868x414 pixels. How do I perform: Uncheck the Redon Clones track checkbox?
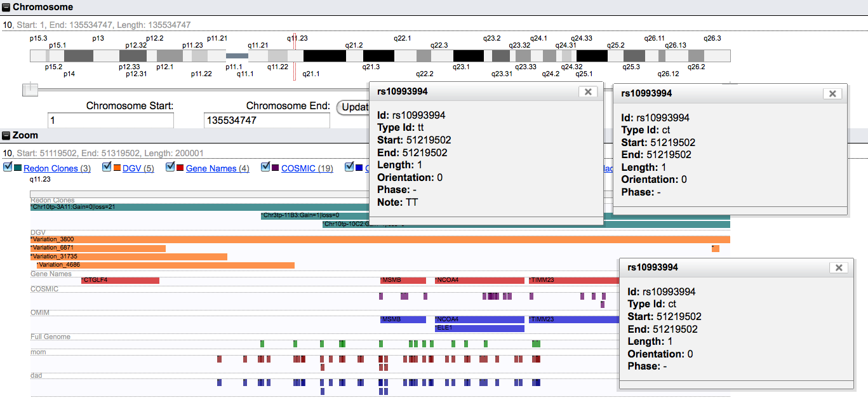(8, 168)
